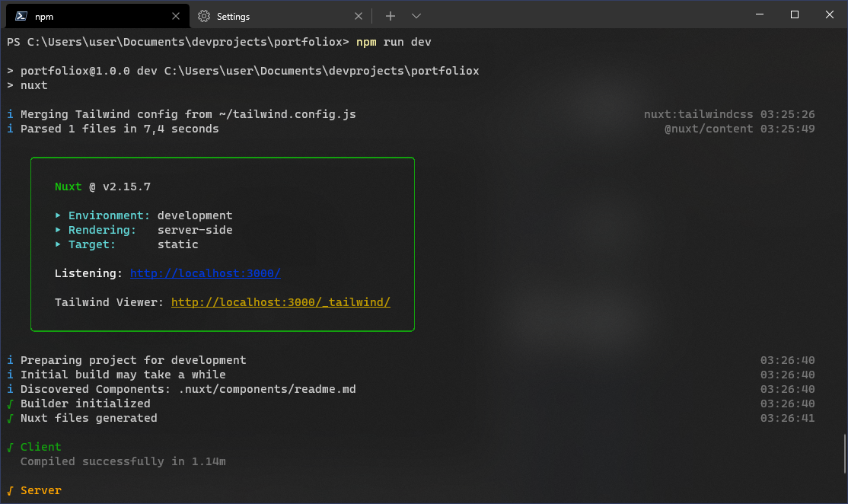
Task: Click the gear icon on the Settings tab
Action: coord(204,15)
